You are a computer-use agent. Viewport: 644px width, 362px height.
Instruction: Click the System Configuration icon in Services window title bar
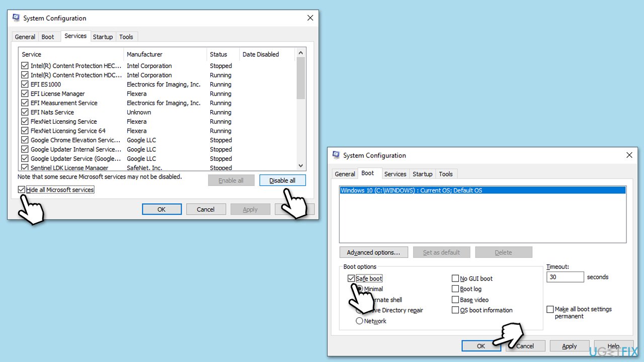[16, 18]
